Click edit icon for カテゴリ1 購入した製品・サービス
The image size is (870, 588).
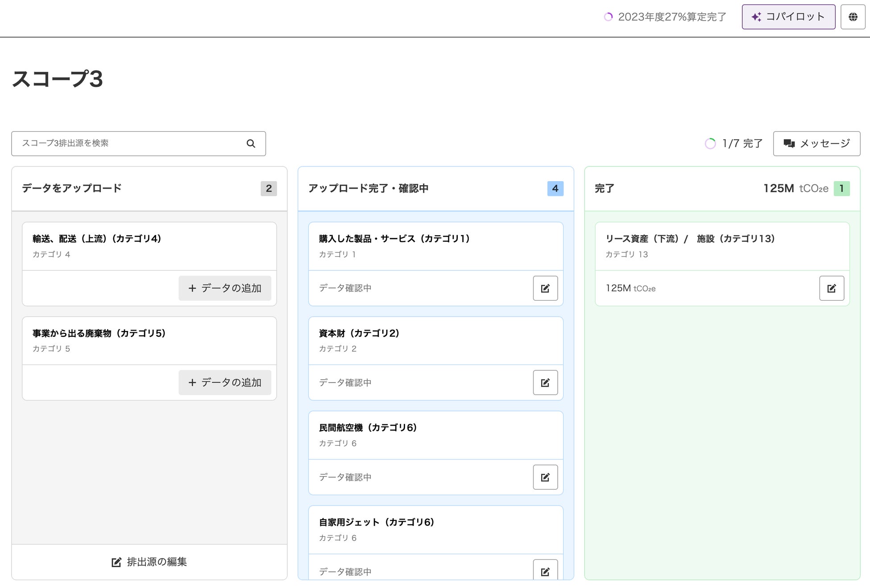tap(545, 288)
